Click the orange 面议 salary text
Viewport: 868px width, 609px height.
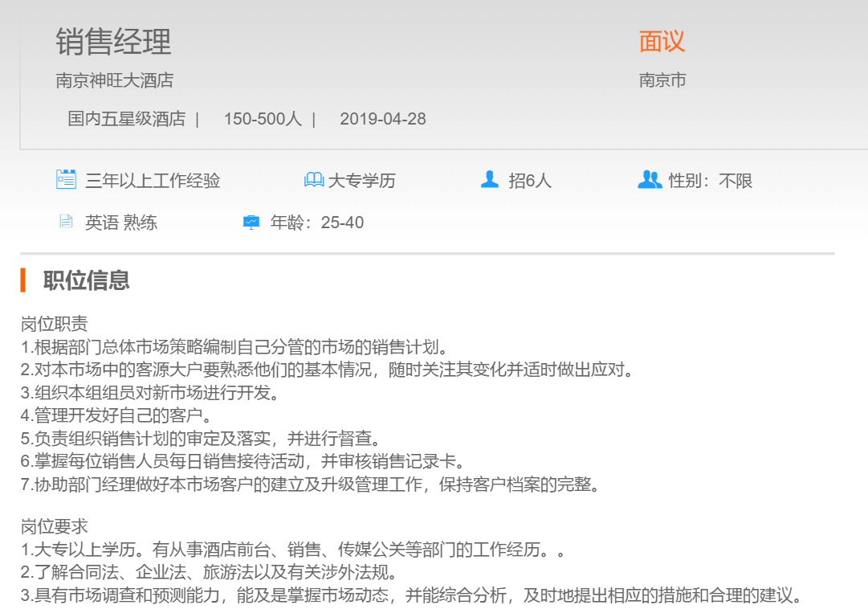662,42
